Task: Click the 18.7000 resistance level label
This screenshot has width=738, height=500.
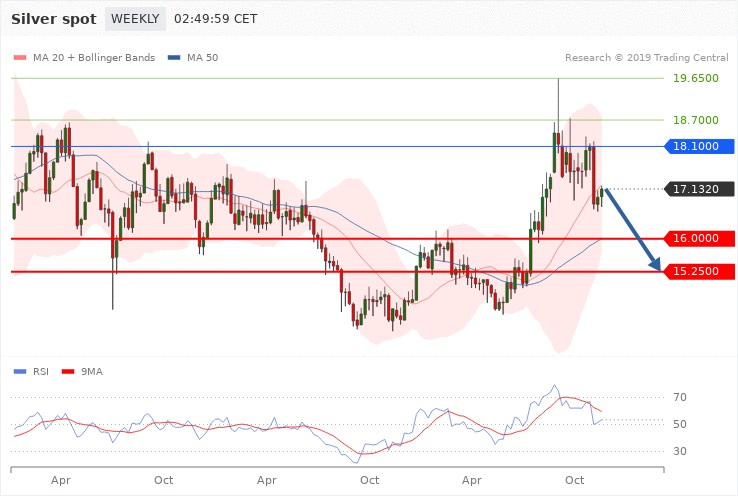Action: (x=696, y=120)
